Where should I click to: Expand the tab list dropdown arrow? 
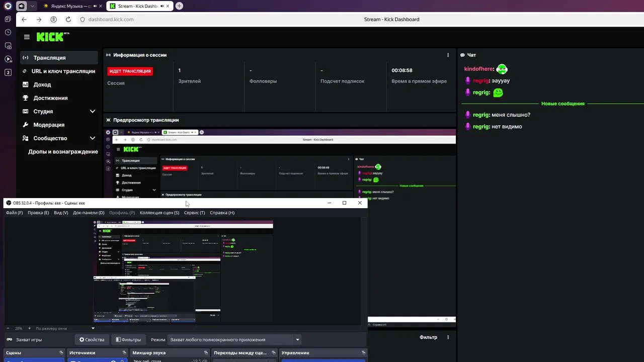32,6
